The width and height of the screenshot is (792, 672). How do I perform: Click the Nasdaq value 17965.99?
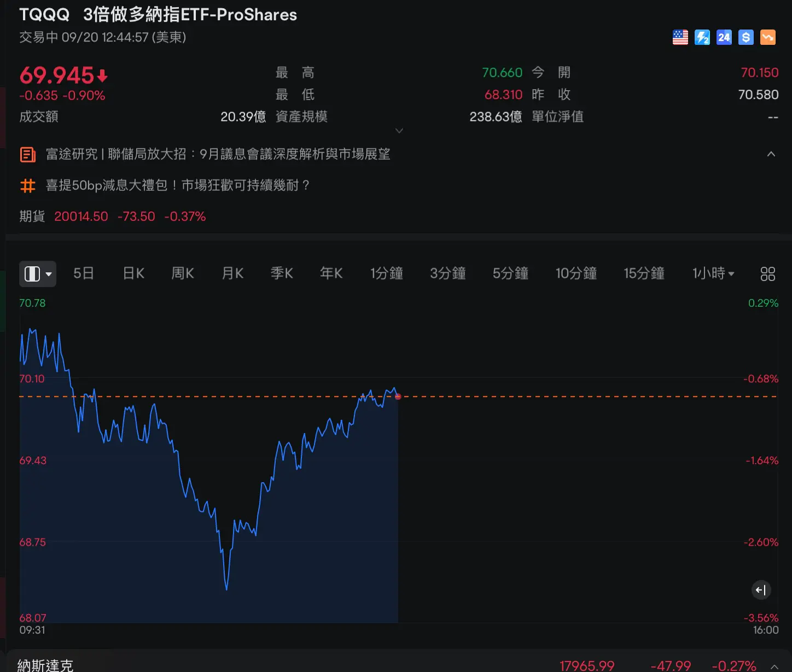[x=587, y=665]
